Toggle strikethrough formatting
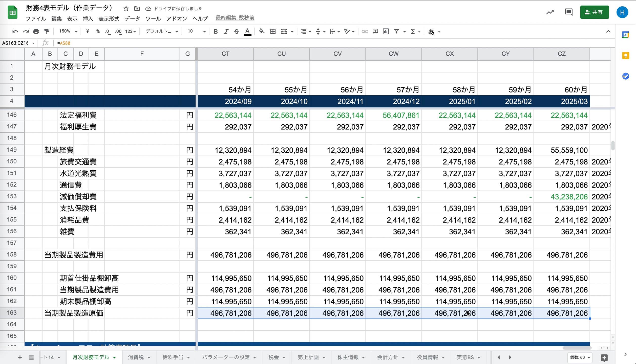This screenshot has height=364, width=636. [x=236, y=31]
